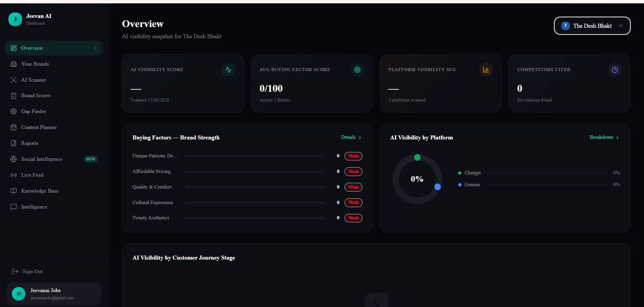Click the 'Across 5 factors' text
The height and width of the screenshot is (307, 644).
(275, 100)
